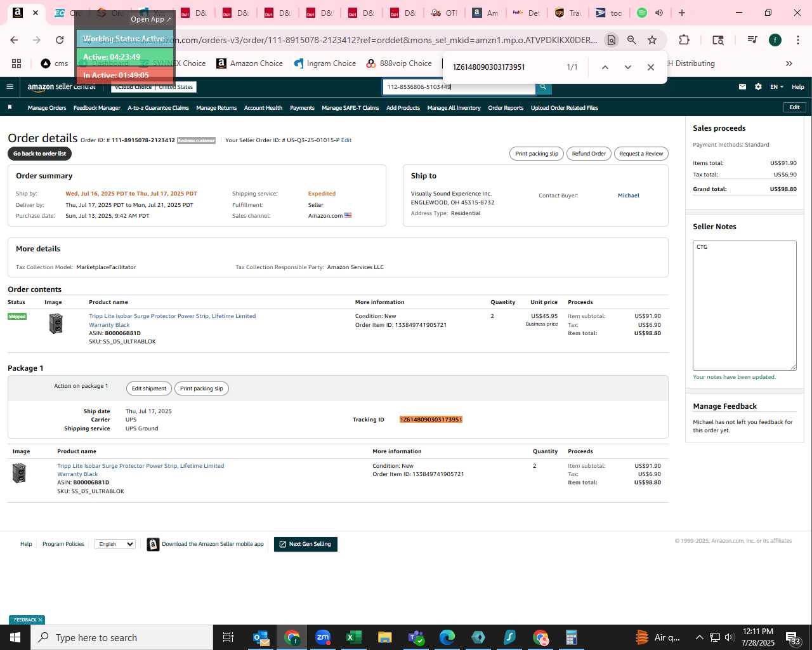Open Microsoft Teams from the taskbar
This screenshot has width=812, height=650.
coord(416,637)
